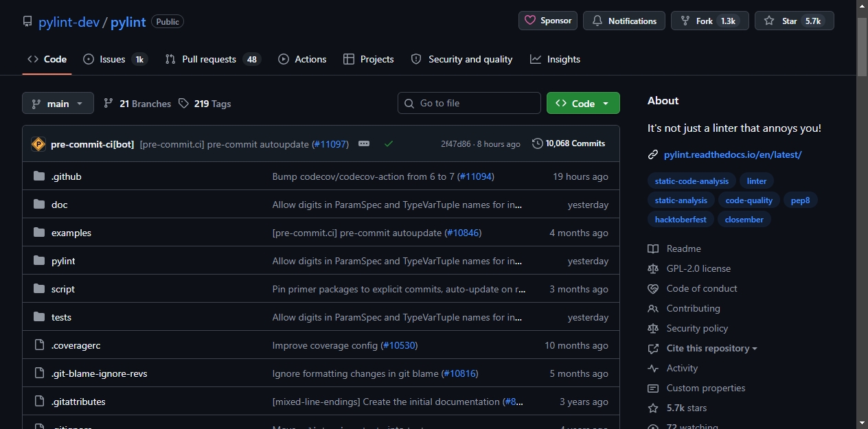Click the pylint folder icon
The image size is (868, 429).
pyautogui.click(x=39, y=261)
